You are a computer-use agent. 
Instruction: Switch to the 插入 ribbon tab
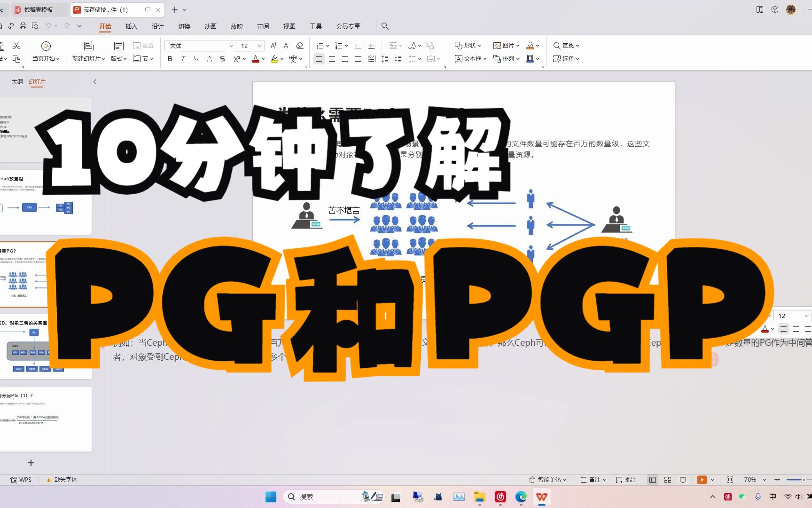[131, 26]
